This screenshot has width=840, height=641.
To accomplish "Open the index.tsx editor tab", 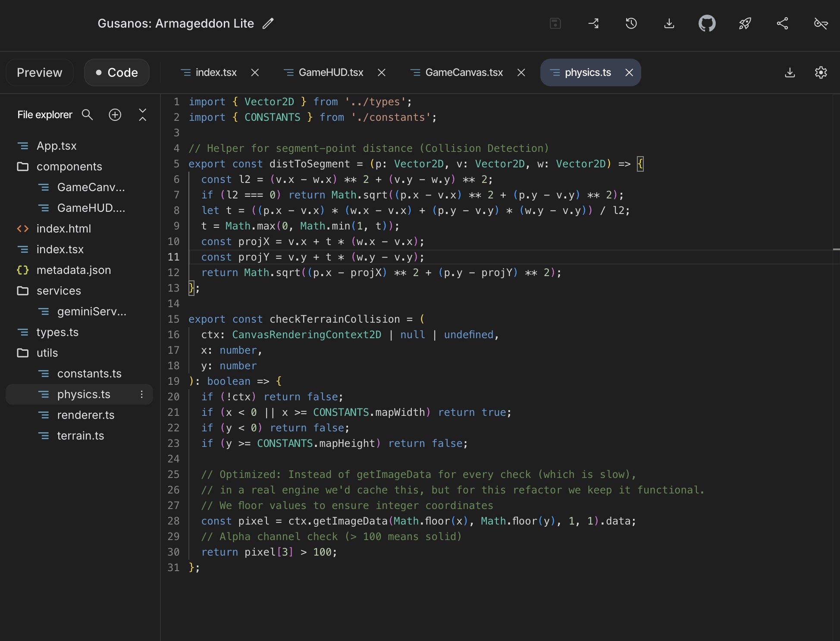I will [x=216, y=72].
